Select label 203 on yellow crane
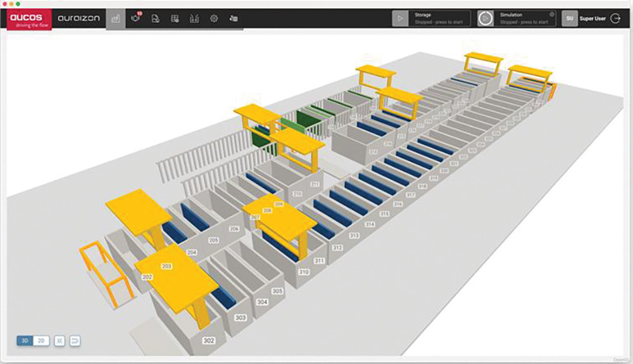 click(x=166, y=267)
